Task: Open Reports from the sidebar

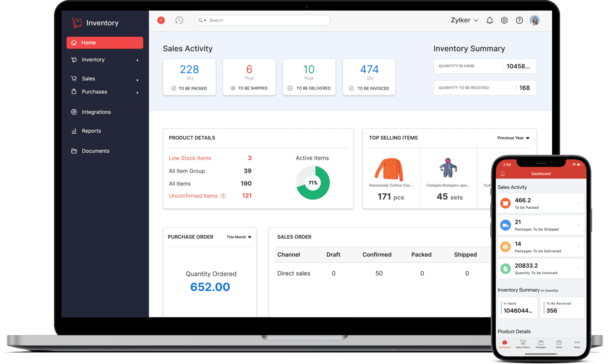Action: coord(91,131)
